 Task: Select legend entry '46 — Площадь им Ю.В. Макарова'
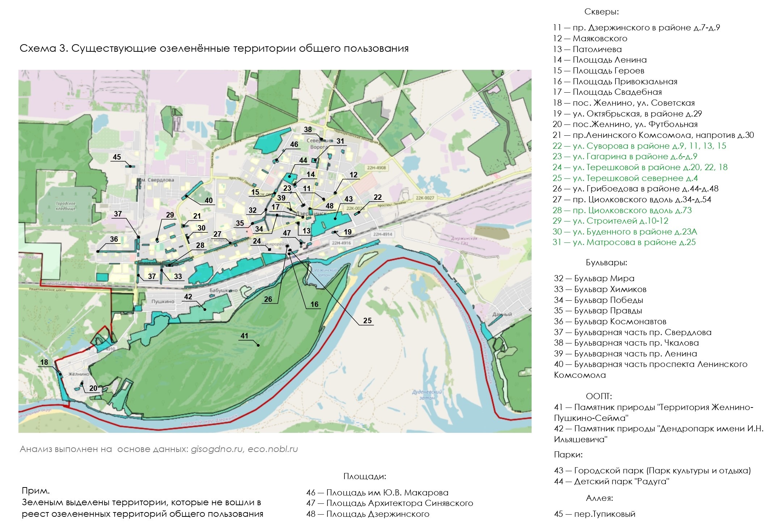(377, 493)
